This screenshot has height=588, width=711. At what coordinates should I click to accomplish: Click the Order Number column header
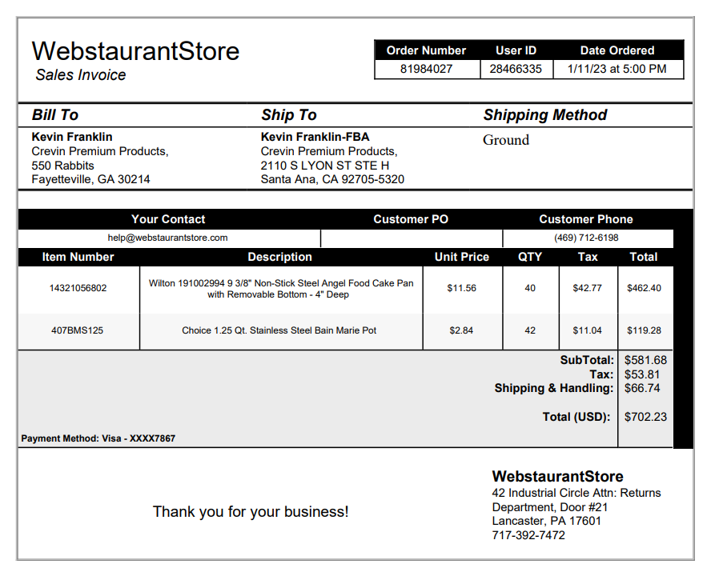(x=426, y=50)
